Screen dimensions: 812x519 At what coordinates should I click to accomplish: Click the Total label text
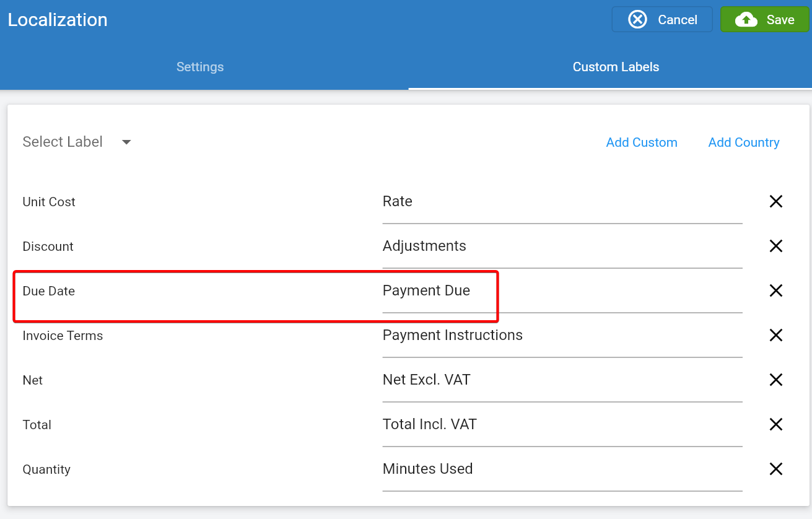[37, 425]
